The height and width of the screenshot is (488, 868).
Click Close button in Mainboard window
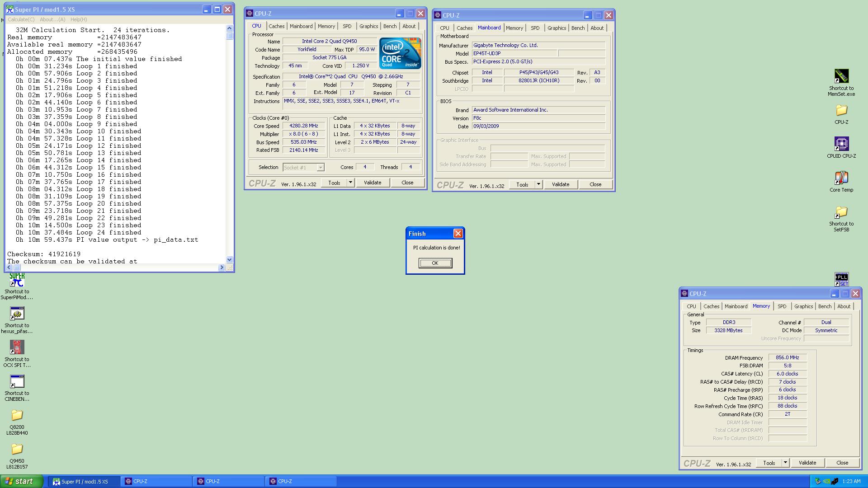click(x=595, y=184)
